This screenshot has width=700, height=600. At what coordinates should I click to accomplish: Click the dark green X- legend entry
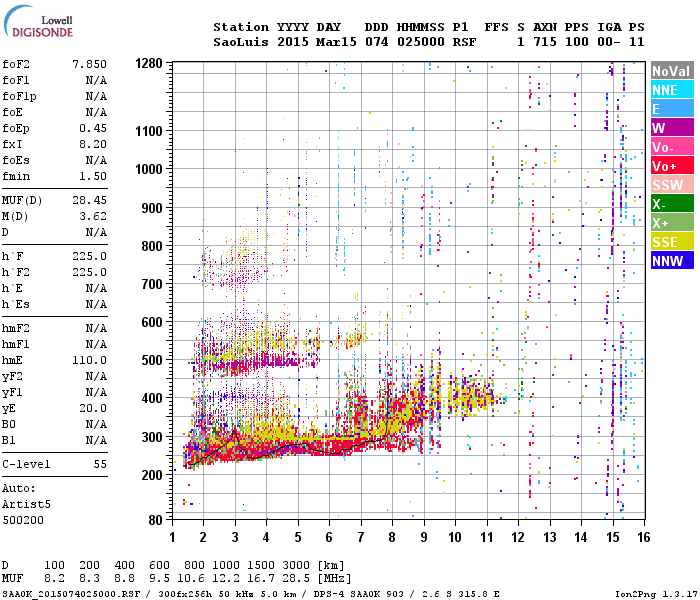(671, 204)
